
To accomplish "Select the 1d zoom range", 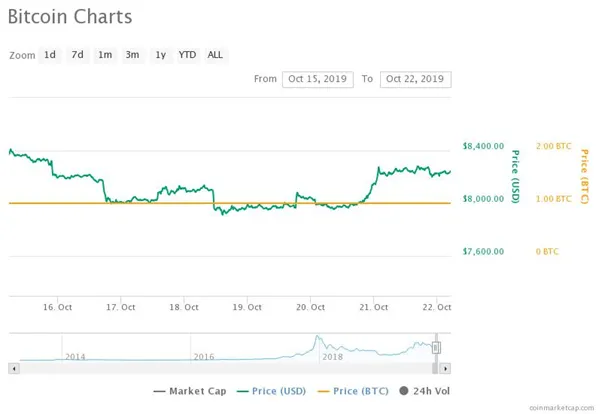I will [x=50, y=55].
